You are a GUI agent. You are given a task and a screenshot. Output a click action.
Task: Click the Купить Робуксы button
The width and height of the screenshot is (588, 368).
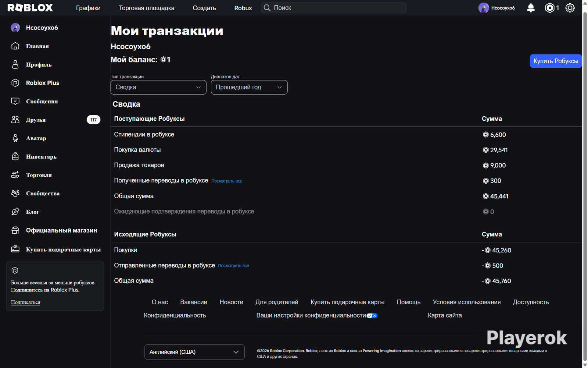coord(556,61)
